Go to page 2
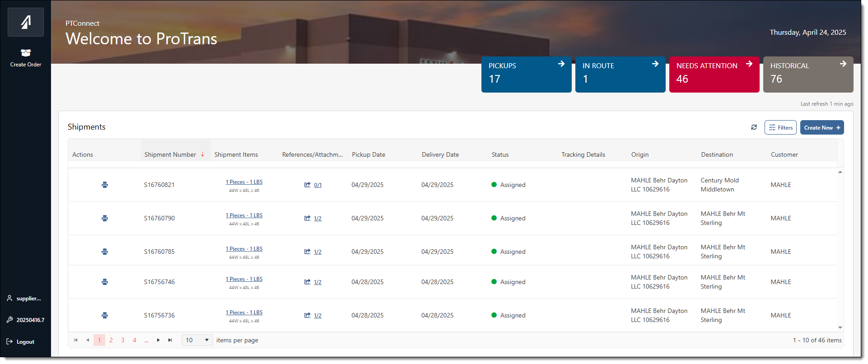This screenshot has width=868, height=364. 111,340
